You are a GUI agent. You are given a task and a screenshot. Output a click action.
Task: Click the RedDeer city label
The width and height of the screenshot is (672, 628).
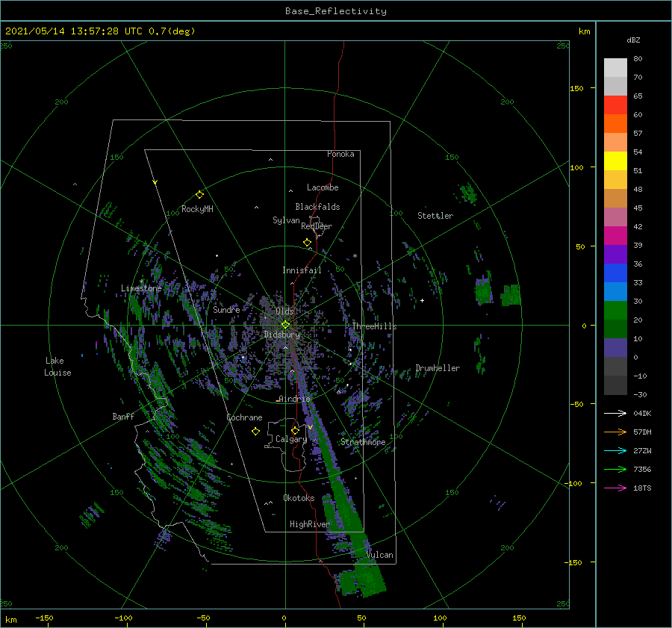[x=317, y=226]
